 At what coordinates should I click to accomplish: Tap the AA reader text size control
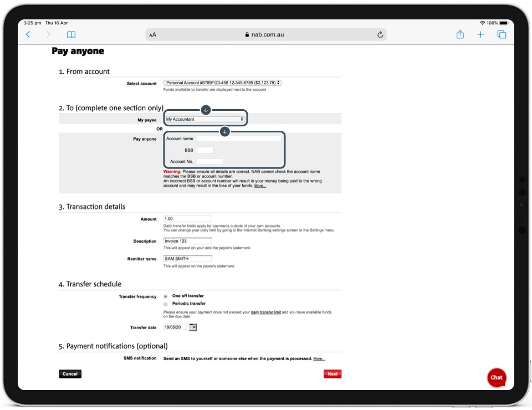[x=153, y=34]
